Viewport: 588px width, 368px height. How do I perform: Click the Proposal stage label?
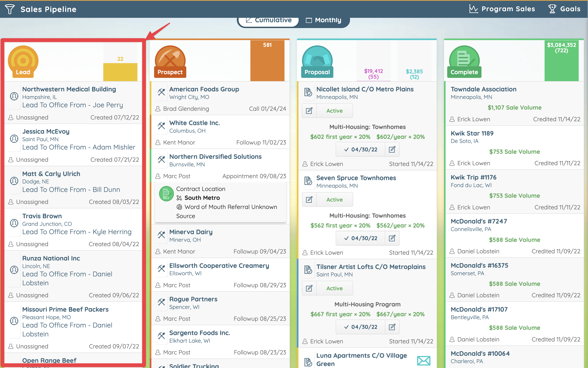(x=317, y=72)
